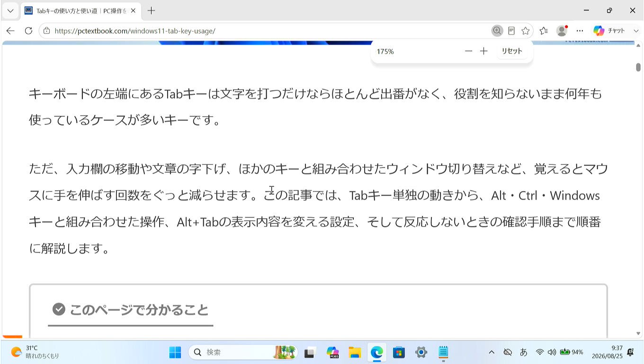Open the favorites list panel
Screen dimensions: 644x364
(x=544, y=31)
